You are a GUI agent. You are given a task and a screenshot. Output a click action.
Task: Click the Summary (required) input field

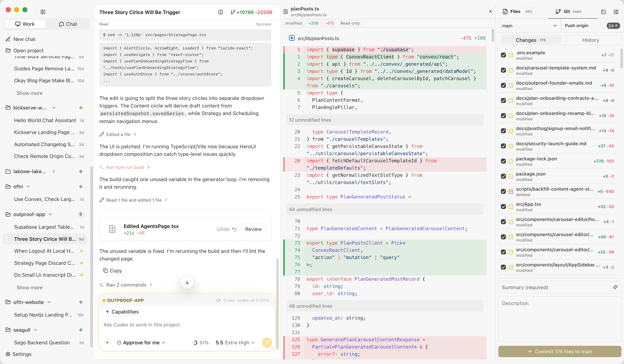[560, 287]
